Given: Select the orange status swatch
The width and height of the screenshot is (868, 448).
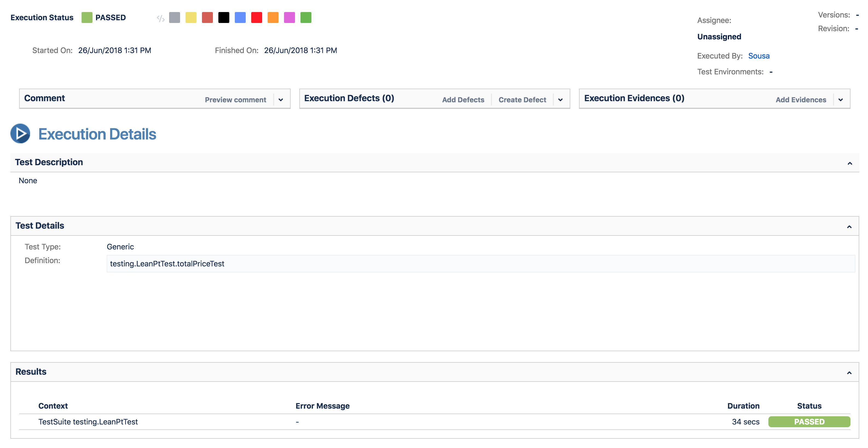Looking at the screenshot, I should click(x=273, y=18).
